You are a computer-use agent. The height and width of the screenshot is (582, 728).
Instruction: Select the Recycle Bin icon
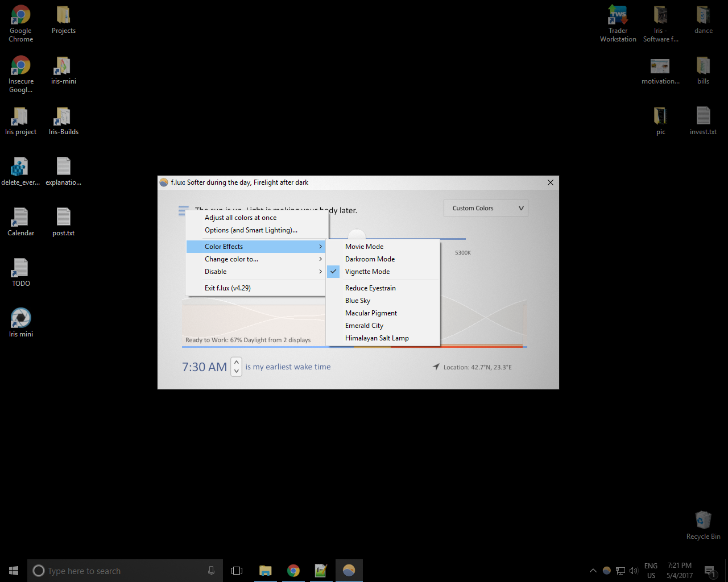pos(704,526)
